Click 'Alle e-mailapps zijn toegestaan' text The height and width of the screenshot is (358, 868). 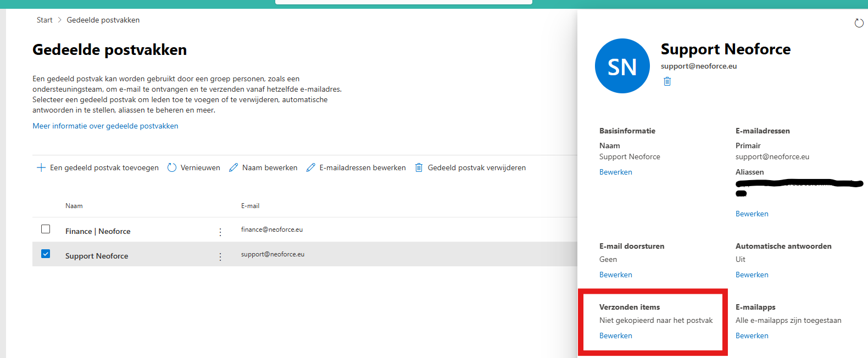788,320
